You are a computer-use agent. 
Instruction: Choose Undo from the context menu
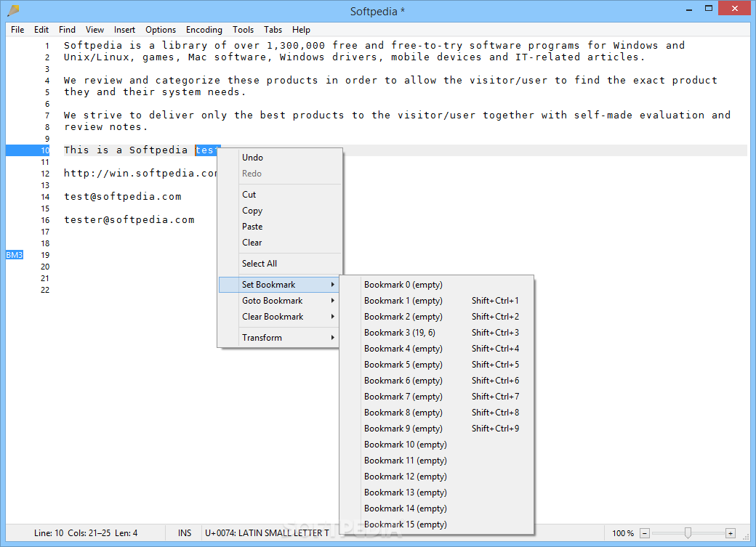pos(280,158)
